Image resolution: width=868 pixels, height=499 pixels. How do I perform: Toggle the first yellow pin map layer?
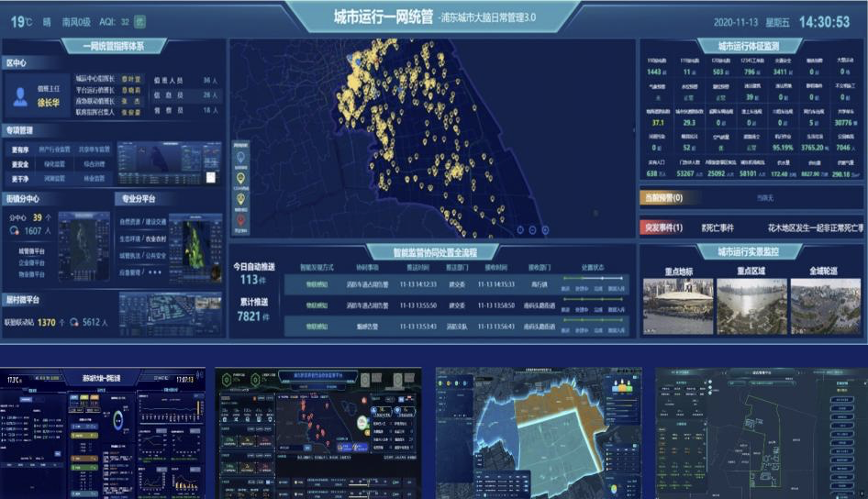click(240, 179)
